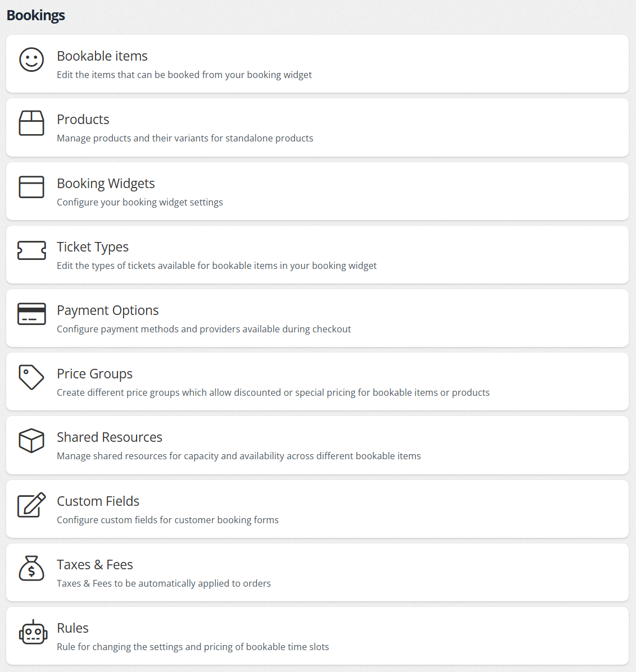This screenshot has height=672, width=636.
Task: Click the price tag icon
Action: (31, 377)
